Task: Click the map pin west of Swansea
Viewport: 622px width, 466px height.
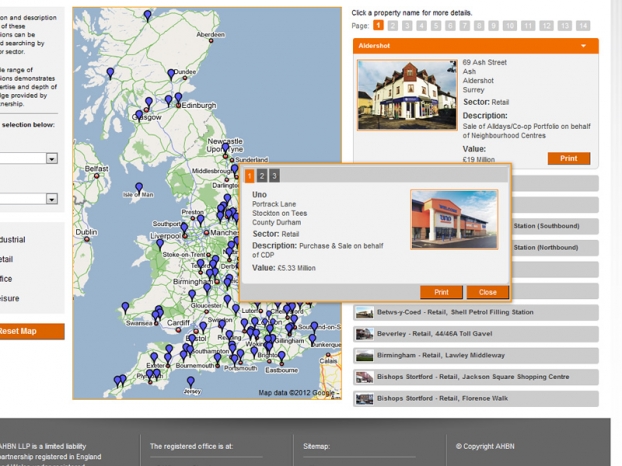Action: [125, 307]
